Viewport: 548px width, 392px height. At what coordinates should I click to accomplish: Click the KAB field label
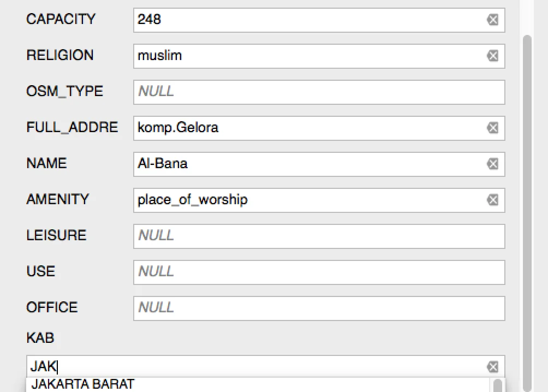pyautogui.click(x=40, y=338)
